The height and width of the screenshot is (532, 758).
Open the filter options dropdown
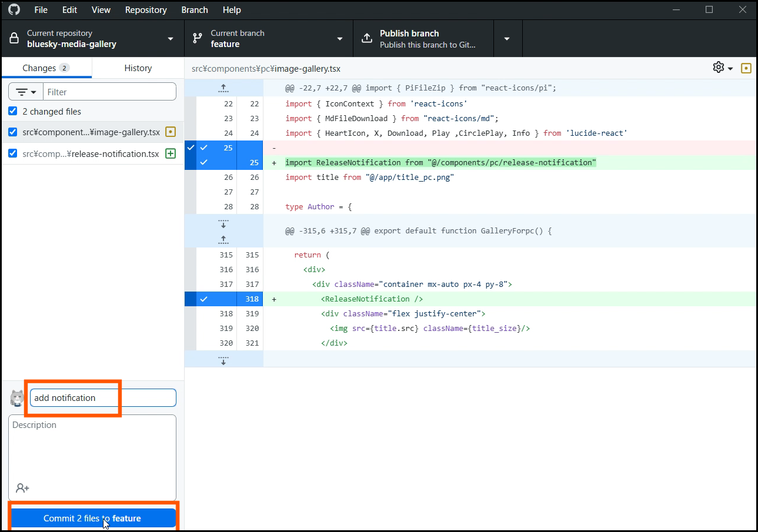26,92
